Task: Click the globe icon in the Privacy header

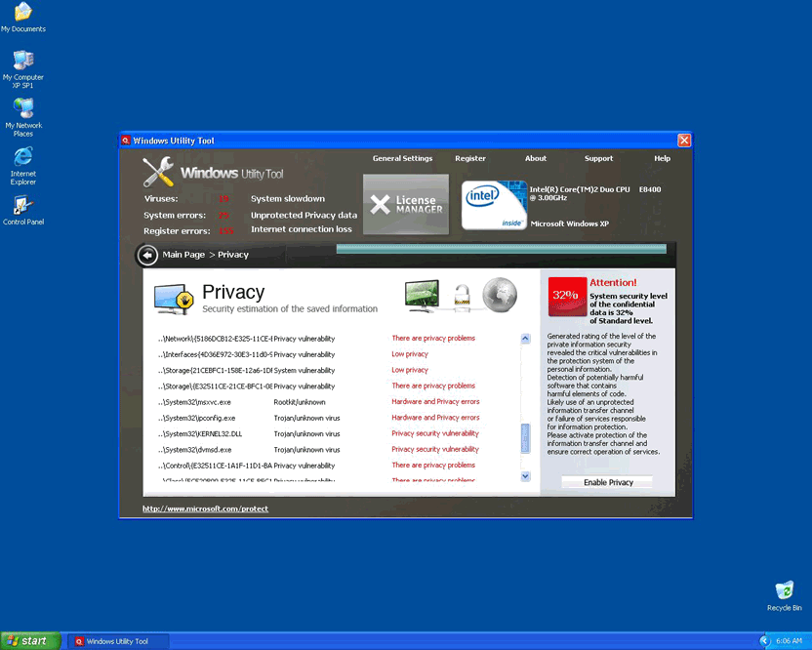Action: tap(500, 295)
